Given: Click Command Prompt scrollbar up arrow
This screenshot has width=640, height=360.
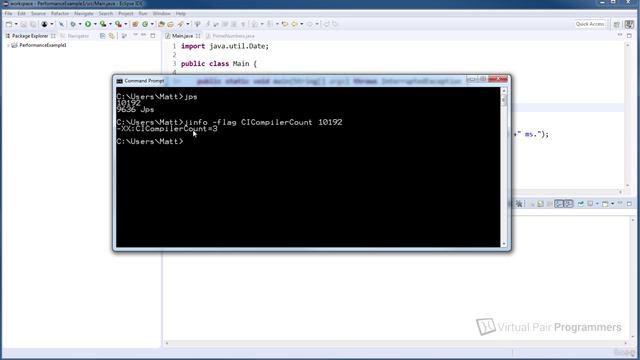Looking at the screenshot, I should (504, 91).
